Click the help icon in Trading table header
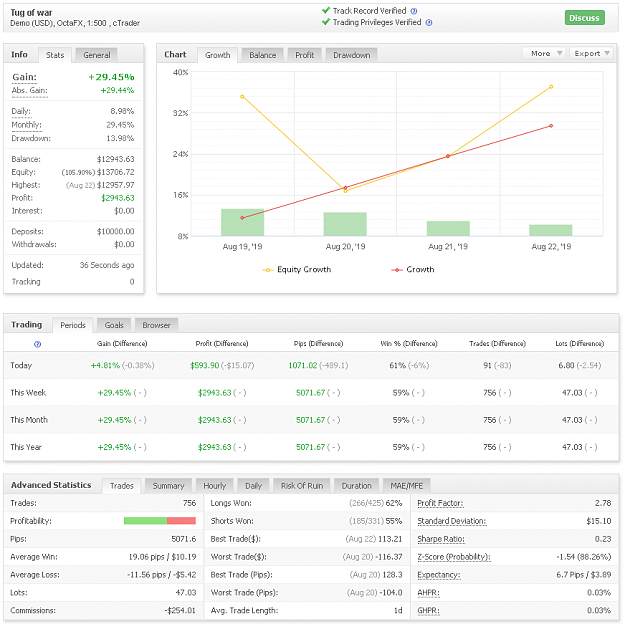This screenshot has height=624, width=625. [x=37, y=344]
